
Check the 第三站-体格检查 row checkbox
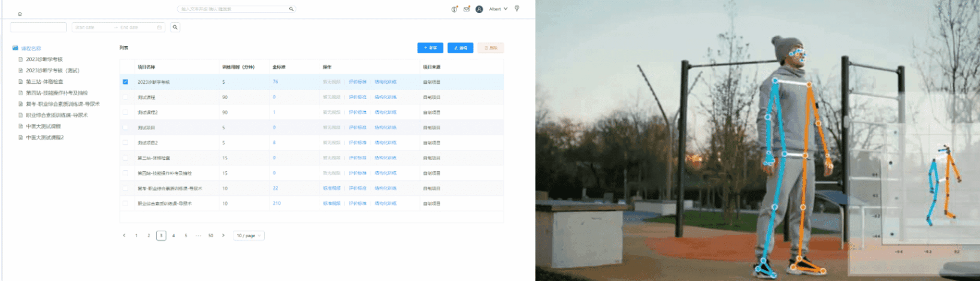pos(125,158)
